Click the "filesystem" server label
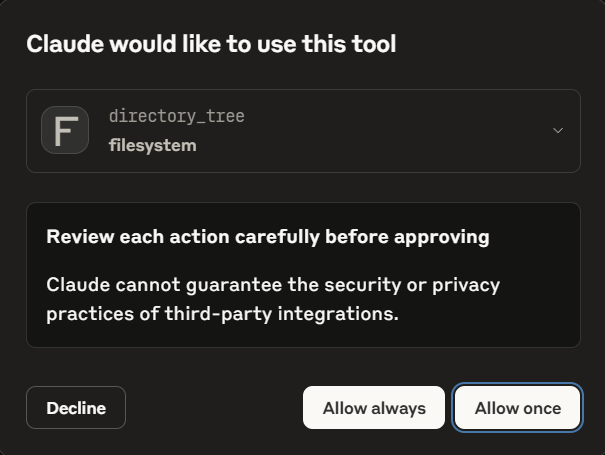Screen dimensions: 605x455 (x=152, y=145)
